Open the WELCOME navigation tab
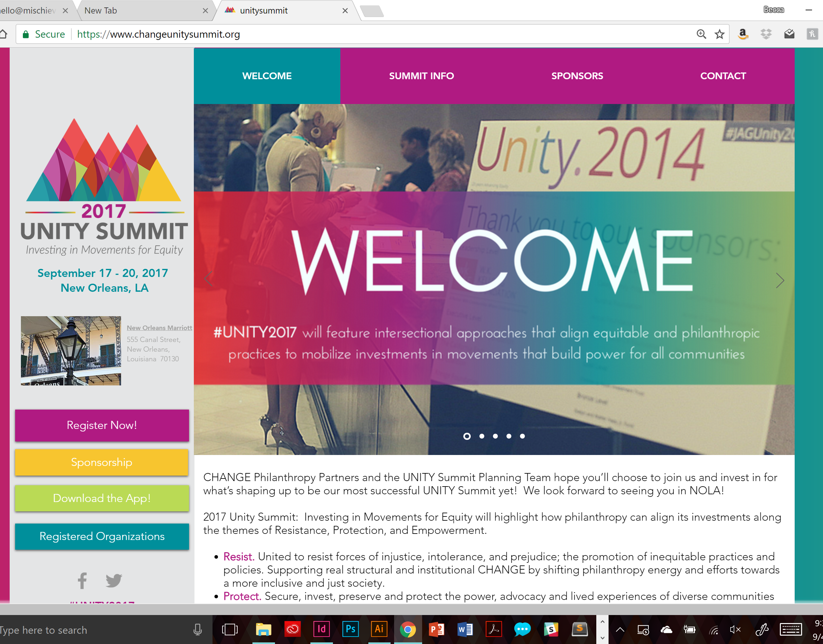 click(x=267, y=76)
